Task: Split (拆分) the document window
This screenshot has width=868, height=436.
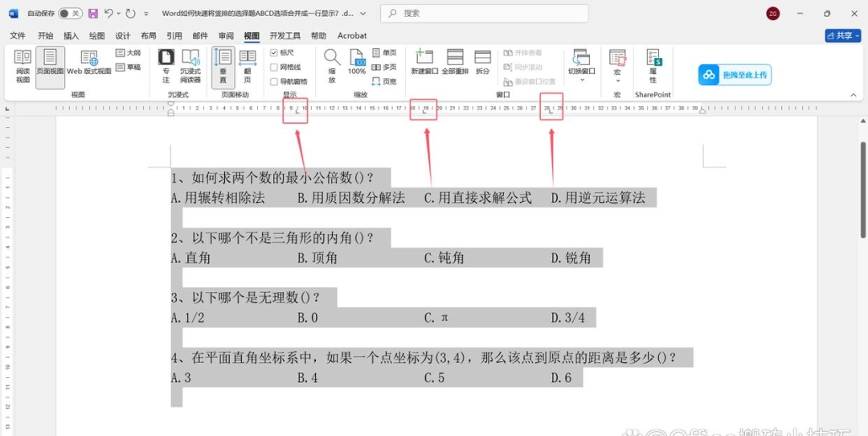Action: click(483, 62)
